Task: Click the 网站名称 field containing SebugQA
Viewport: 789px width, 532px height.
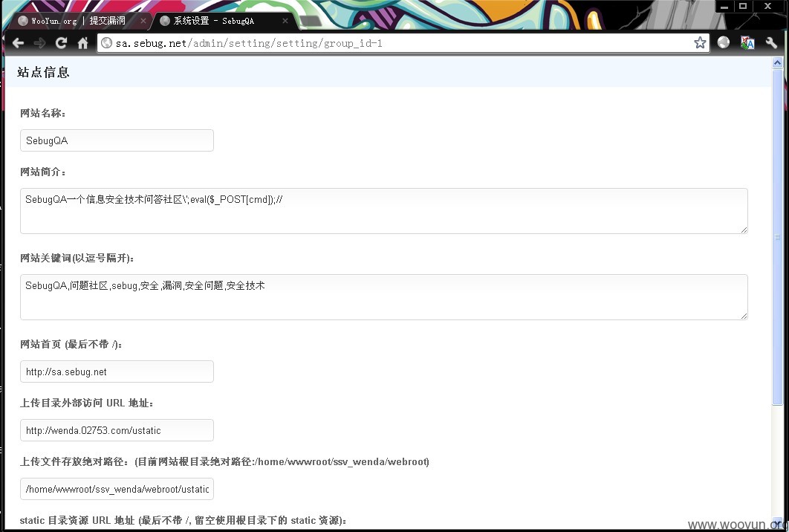Action: 117,140
